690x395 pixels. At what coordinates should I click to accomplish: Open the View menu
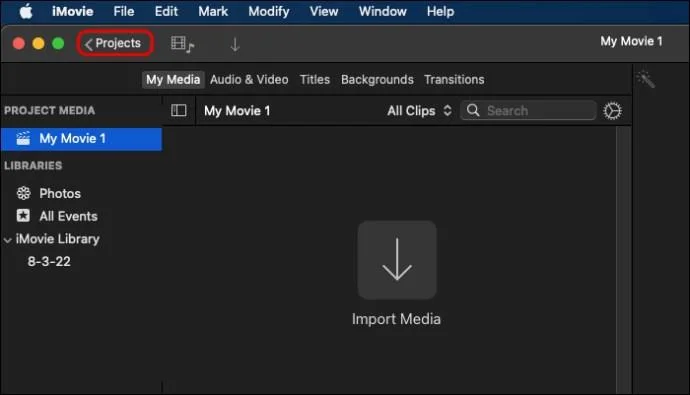(x=323, y=11)
